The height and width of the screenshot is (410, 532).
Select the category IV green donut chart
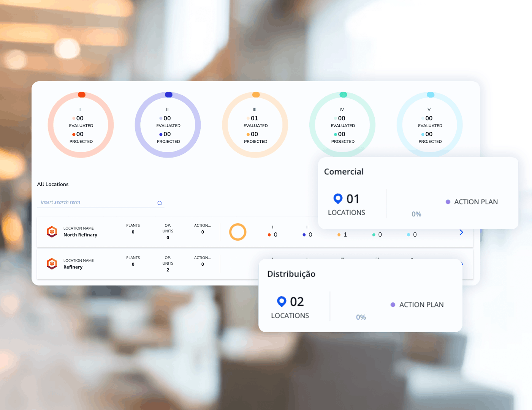pyautogui.click(x=342, y=125)
